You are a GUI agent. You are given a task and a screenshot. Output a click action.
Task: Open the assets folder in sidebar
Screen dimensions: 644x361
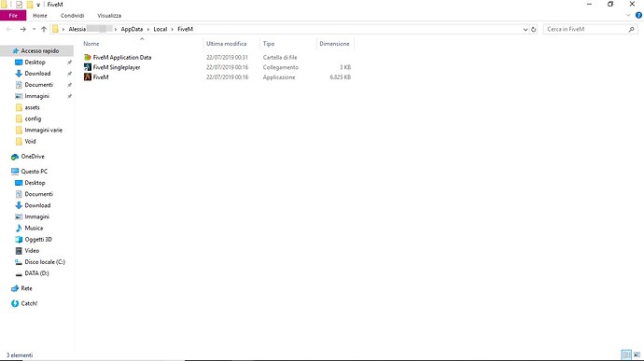click(32, 107)
